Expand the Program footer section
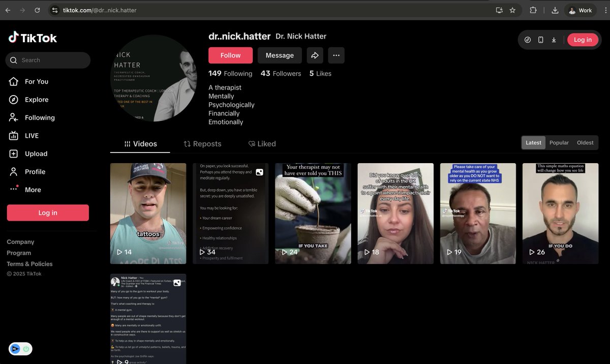Image resolution: width=610 pixels, height=364 pixels. coord(19,253)
